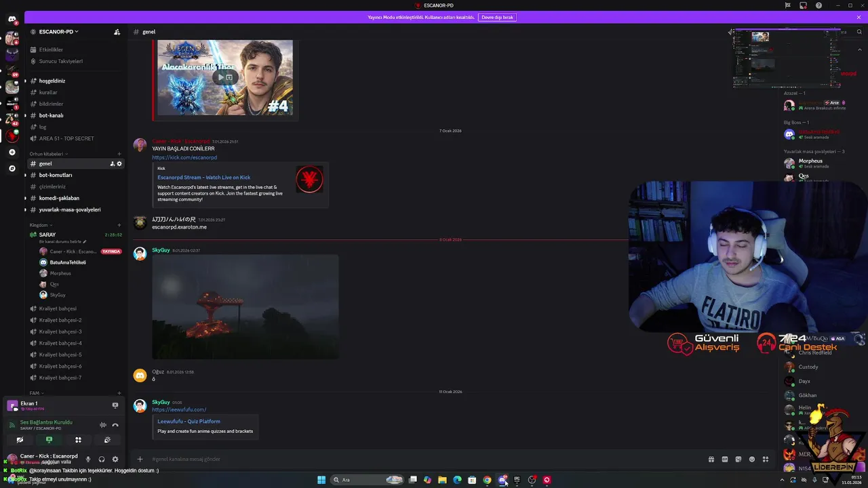
Task: Open Escanorpd Stream - Watch Live on Kick
Action: (x=203, y=178)
